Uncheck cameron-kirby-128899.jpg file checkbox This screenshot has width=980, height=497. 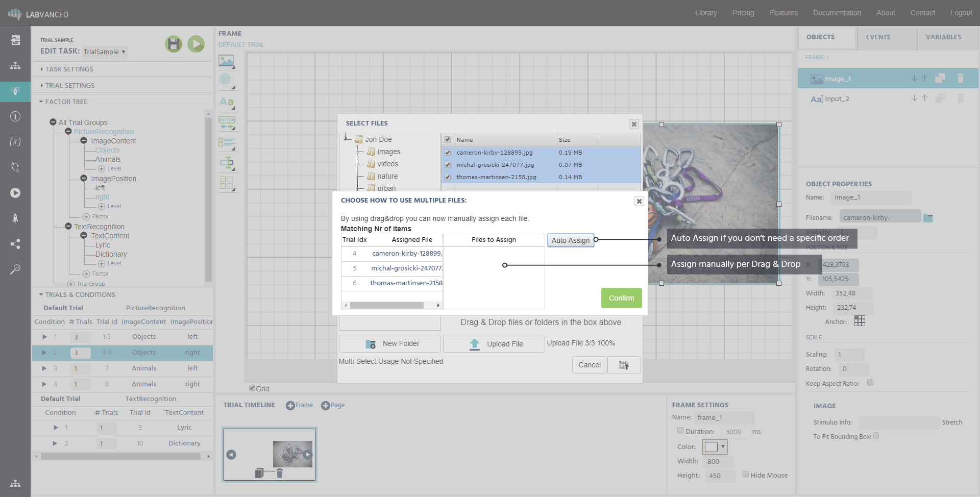coord(448,153)
